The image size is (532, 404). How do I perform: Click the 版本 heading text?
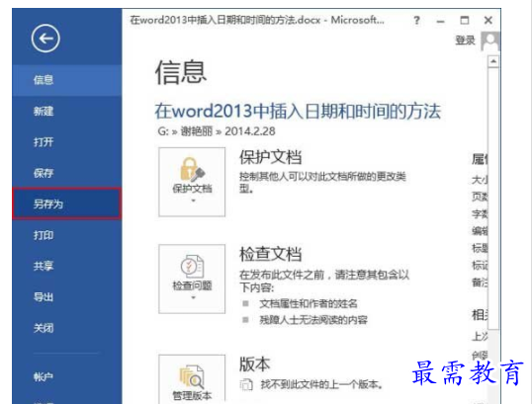(x=255, y=364)
